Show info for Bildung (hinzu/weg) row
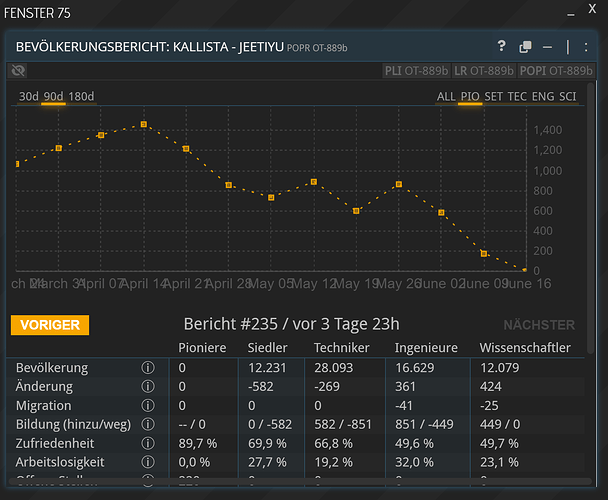The height and width of the screenshot is (500, 608). coord(148,424)
